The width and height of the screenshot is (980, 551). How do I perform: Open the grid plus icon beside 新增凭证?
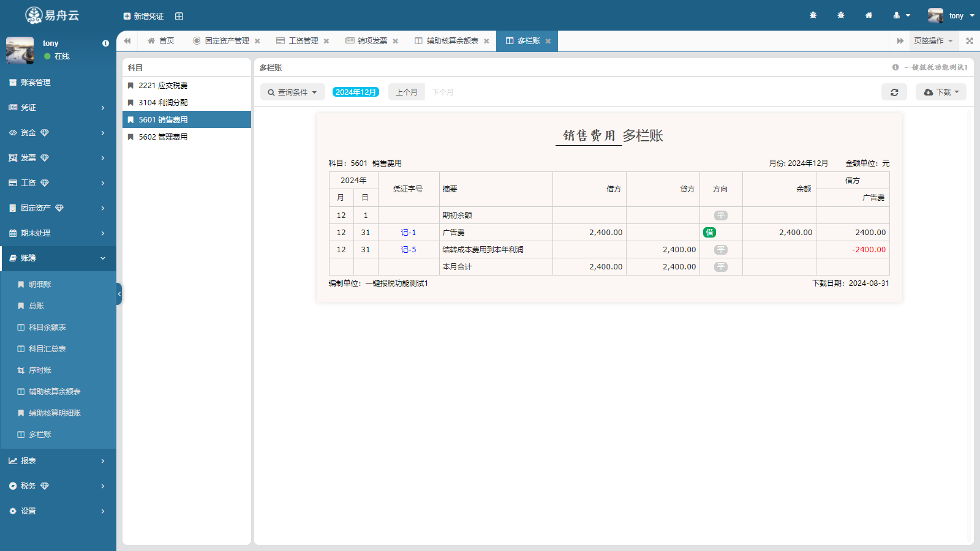point(179,16)
